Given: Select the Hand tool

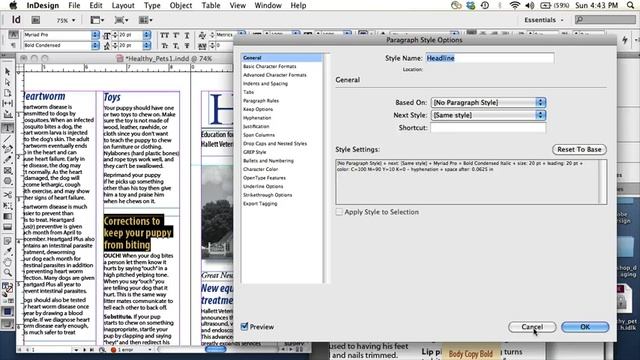Looking at the screenshot, I should point(7,262).
